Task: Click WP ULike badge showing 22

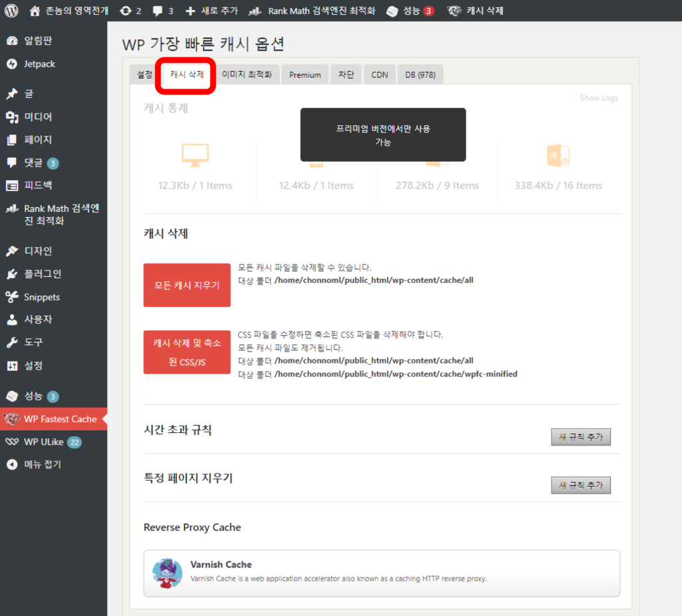Action: click(75, 442)
